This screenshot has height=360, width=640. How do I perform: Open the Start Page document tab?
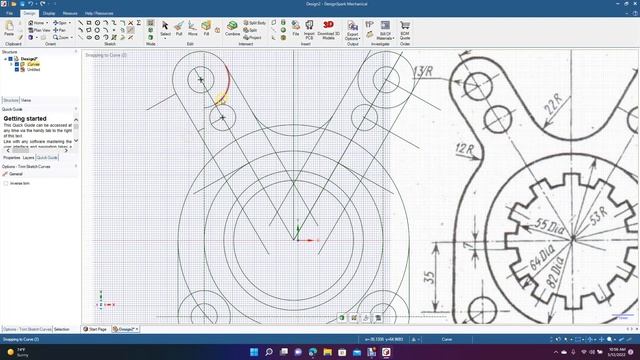tap(95, 329)
